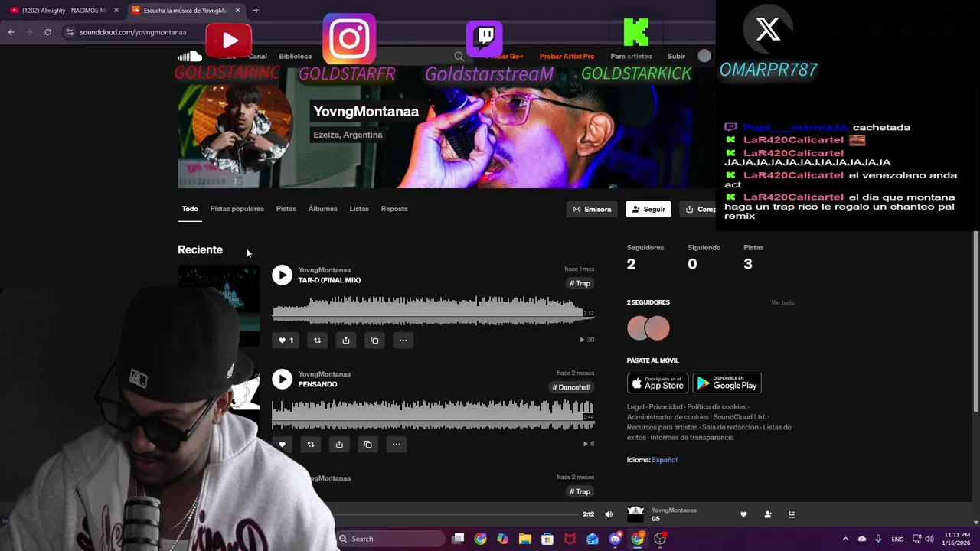Viewport: 980px width, 551px height.
Task: Like the PENSANDO track
Action: pos(283,444)
